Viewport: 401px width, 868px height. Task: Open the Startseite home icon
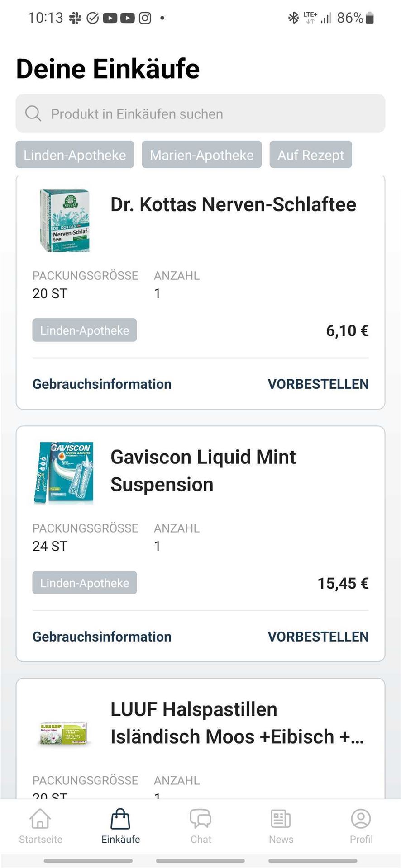click(40, 818)
